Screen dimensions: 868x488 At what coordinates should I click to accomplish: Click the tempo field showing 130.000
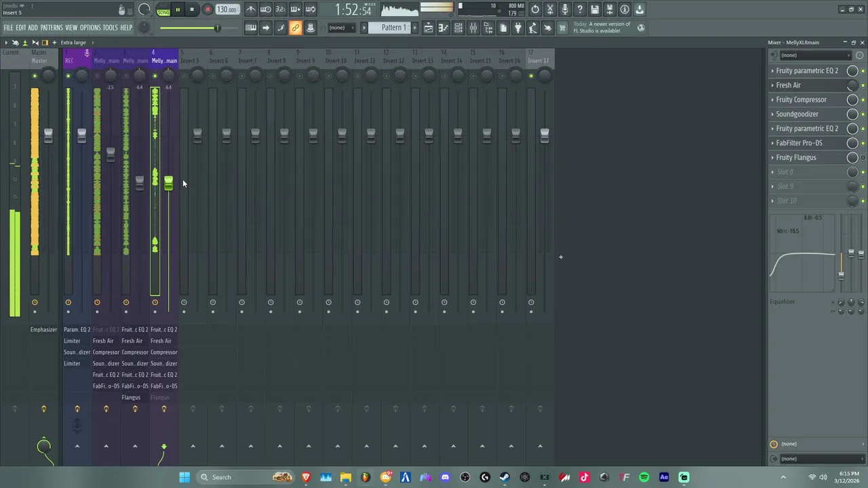pos(227,9)
